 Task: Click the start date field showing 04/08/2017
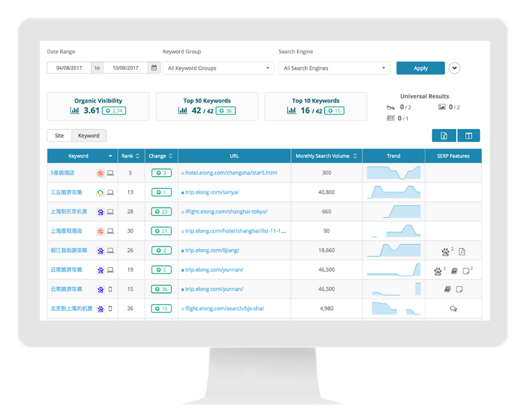point(68,68)
